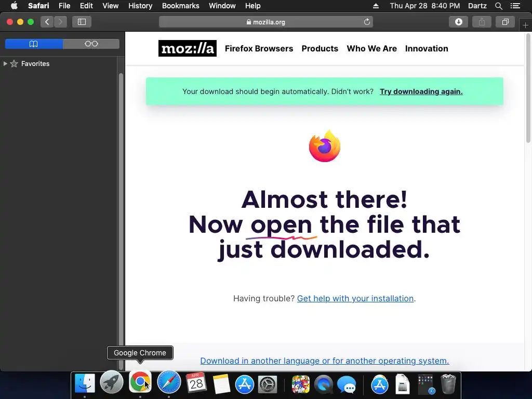The image size is (532, 399).
Task: Click the date and time in menu bar
Action: [425, 6]
